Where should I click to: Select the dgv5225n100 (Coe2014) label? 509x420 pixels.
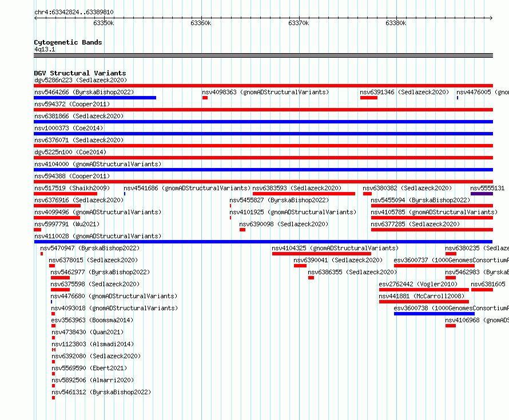(70, 152)
